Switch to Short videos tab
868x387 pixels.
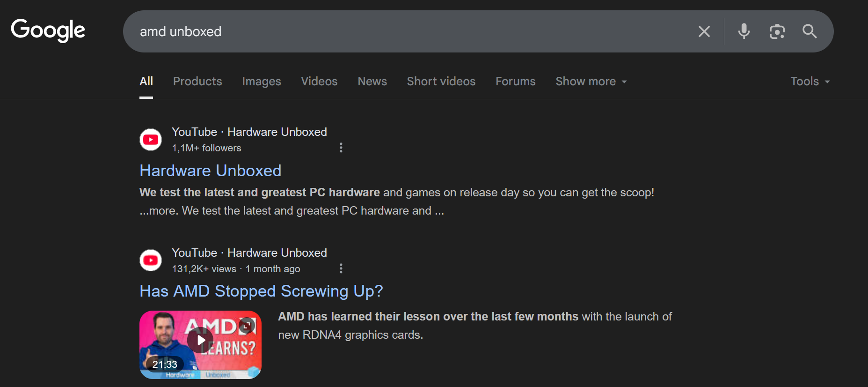(441, 81)
